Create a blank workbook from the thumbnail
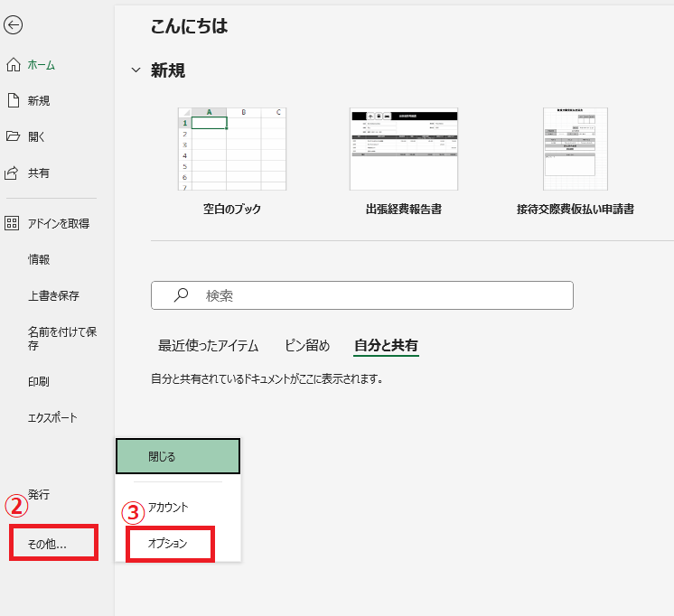The width and height of the screenshot is (674, 616). (232, 149)
